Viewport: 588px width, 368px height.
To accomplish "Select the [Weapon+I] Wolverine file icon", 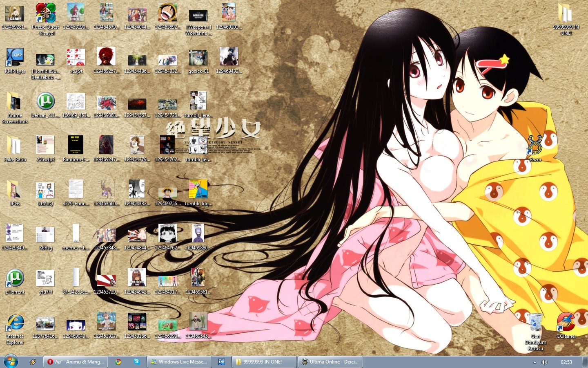I will coord(198,16).
